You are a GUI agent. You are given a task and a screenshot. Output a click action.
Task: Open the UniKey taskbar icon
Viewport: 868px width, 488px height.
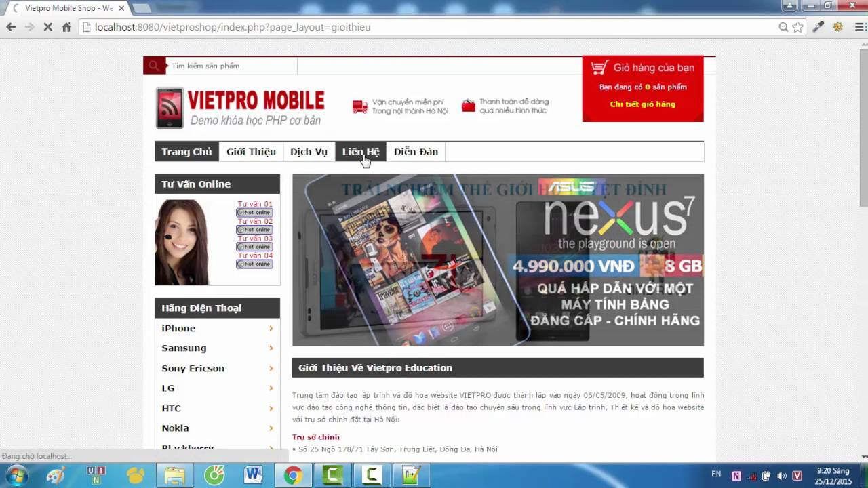pos(96,475)
